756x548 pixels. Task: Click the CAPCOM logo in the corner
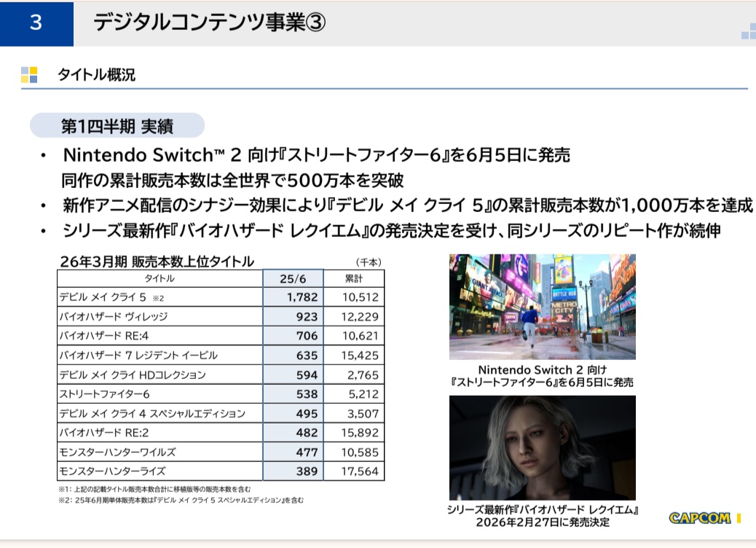pyautogui.click(x=700, y=518)
